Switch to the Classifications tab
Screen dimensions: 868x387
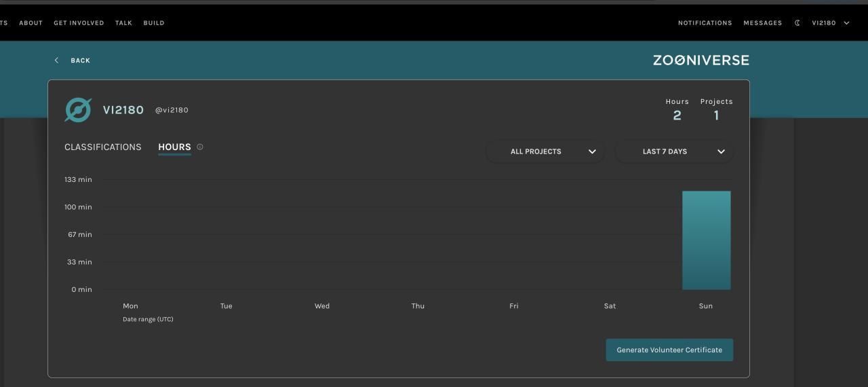click(103, 147)
